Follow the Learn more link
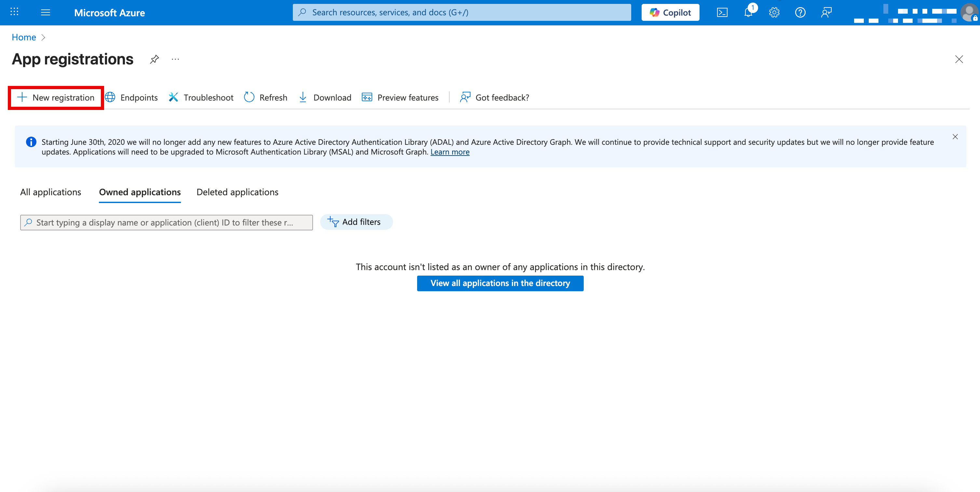Image resolution: width=980 pixels, height=492 pixels. (450, 152)
